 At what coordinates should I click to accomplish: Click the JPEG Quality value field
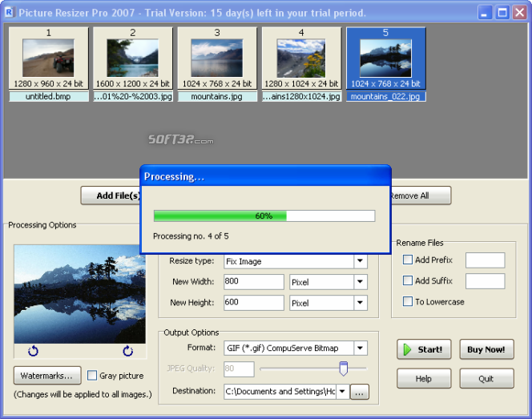coord(239,369)
